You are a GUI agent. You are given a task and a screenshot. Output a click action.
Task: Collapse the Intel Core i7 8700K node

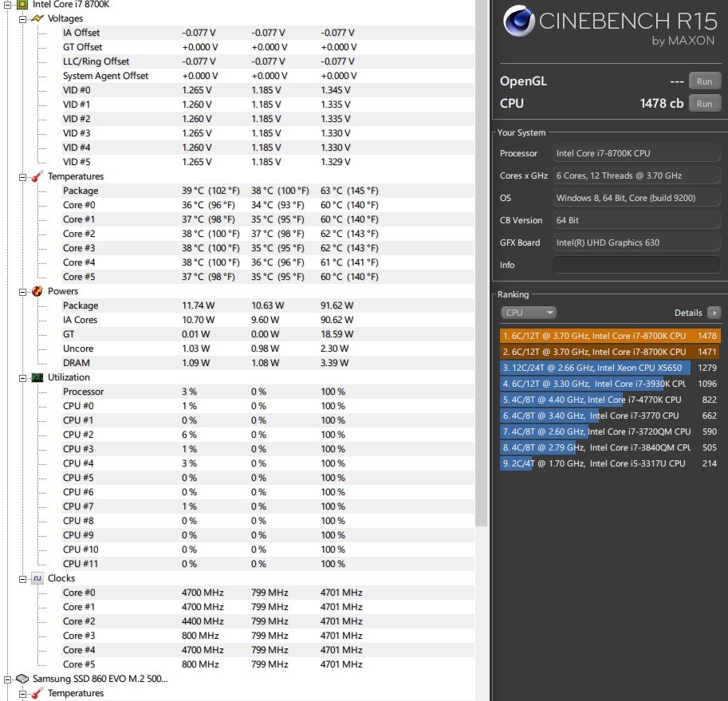coord(7,5)
